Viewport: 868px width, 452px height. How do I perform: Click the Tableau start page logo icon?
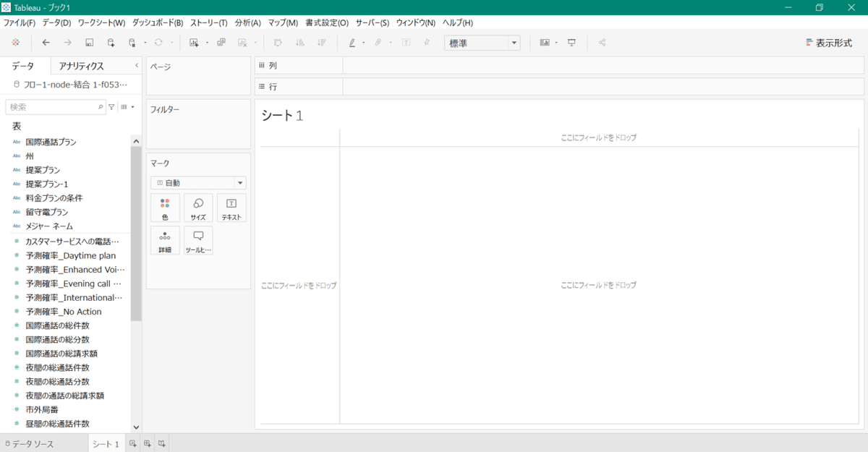click(16, 43)
